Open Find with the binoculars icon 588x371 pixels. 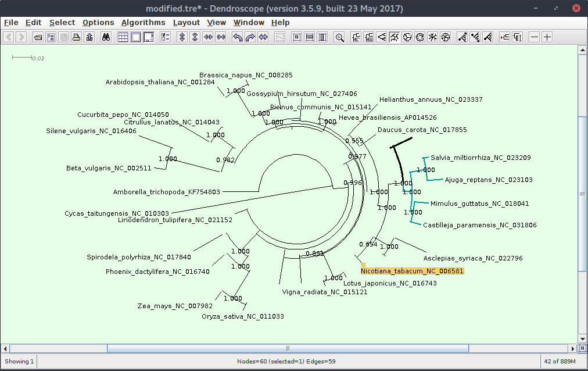[x=106, y=37]
